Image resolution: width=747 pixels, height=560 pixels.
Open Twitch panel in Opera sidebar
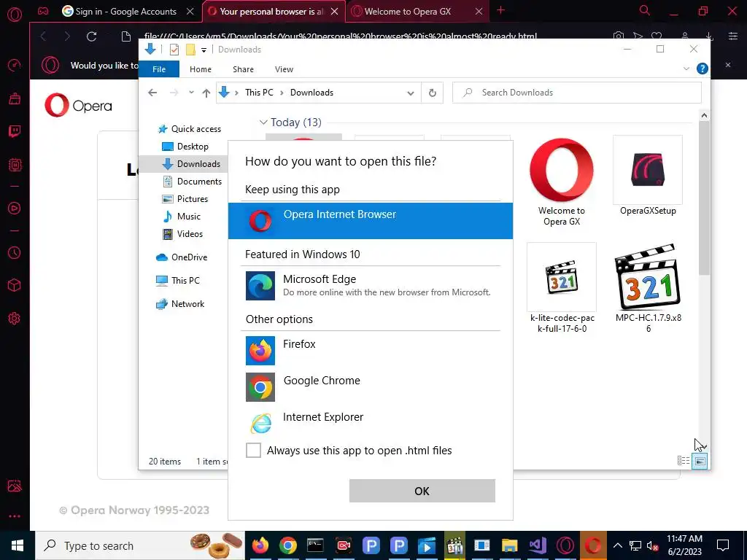[x=15, y=131]
